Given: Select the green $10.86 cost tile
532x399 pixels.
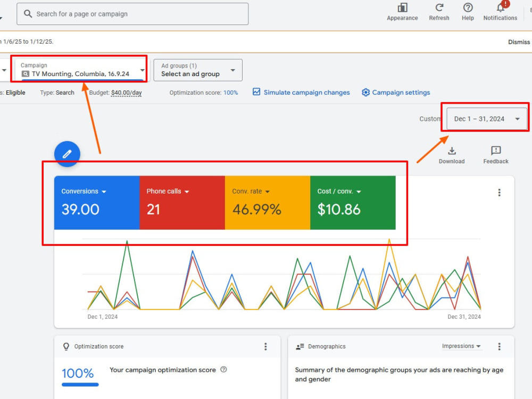Looking at the screenshot, I should 353,203.
